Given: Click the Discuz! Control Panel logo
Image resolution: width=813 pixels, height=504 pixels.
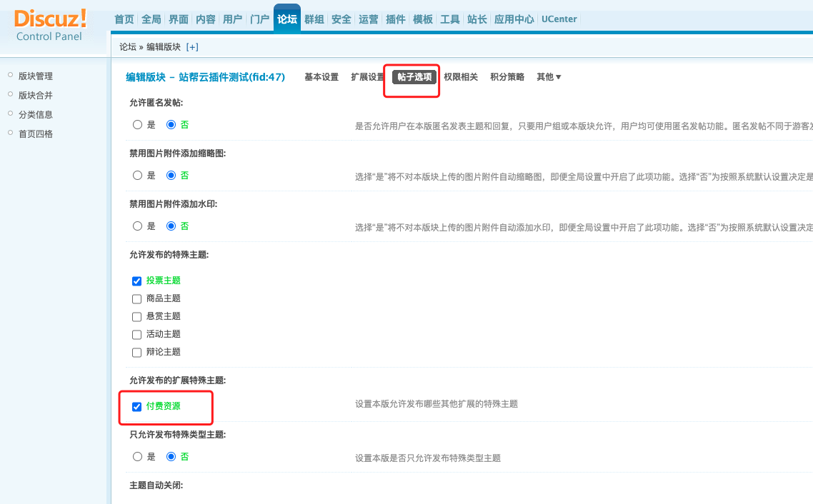Looking at the screenshot, I should [x=50, y=24].
